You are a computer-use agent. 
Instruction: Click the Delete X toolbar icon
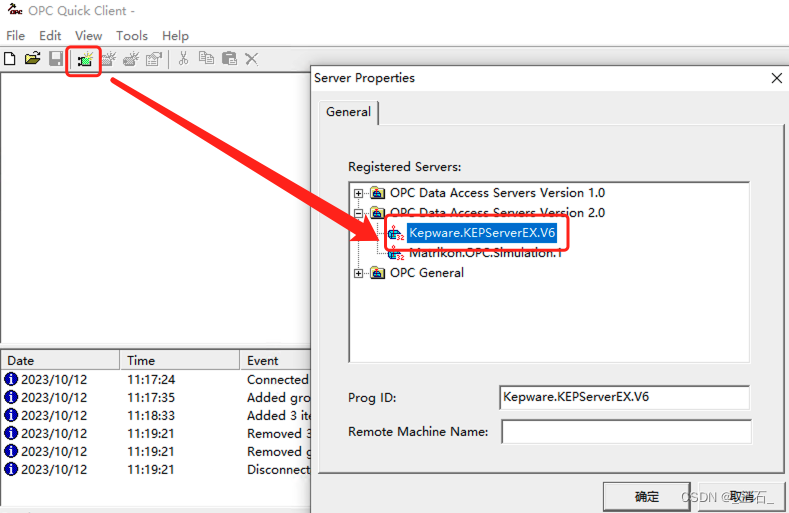tap(252, 59)
